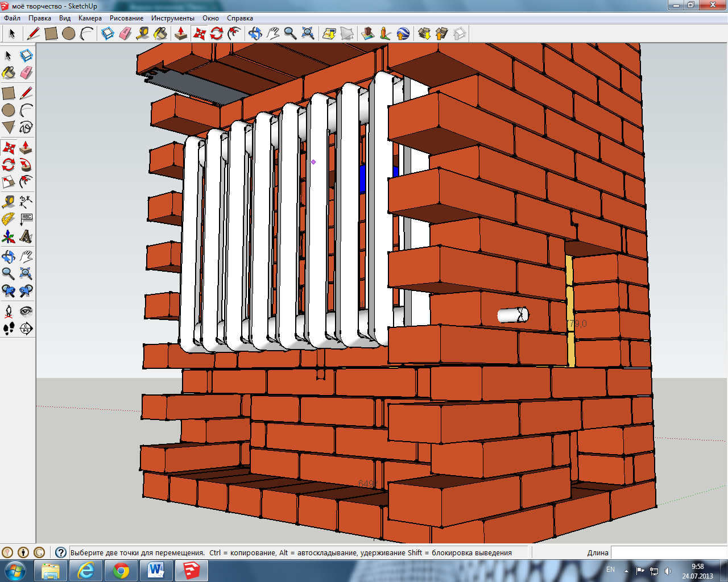Expand hidden system tray icons arrow

tap(627, 571)
